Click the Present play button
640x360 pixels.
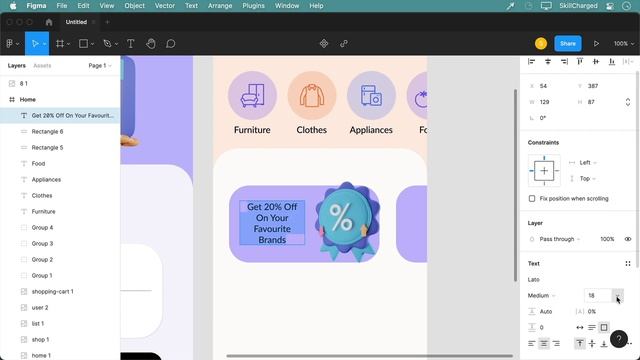coord(596,43)
